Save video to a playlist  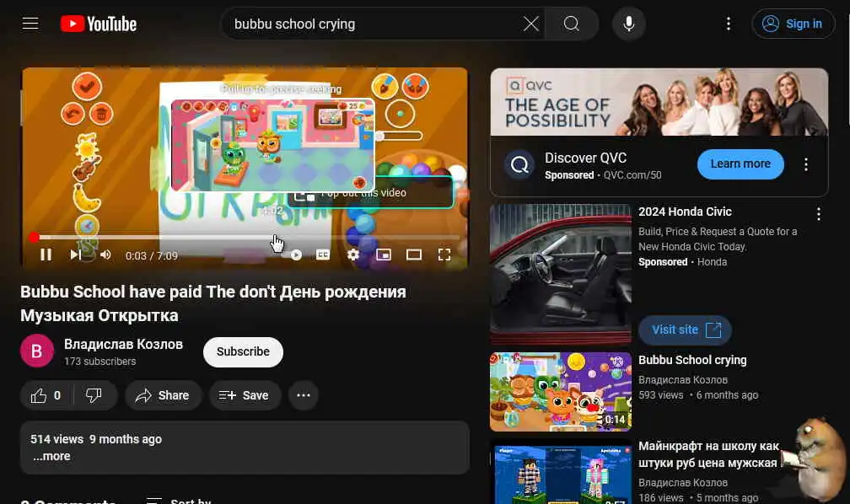point(245,395)
